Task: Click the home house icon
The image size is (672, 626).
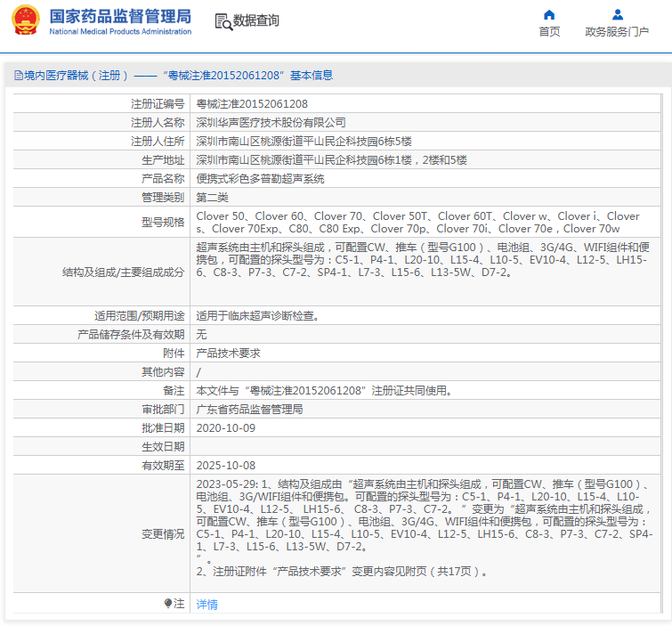Action: [549, 14]
